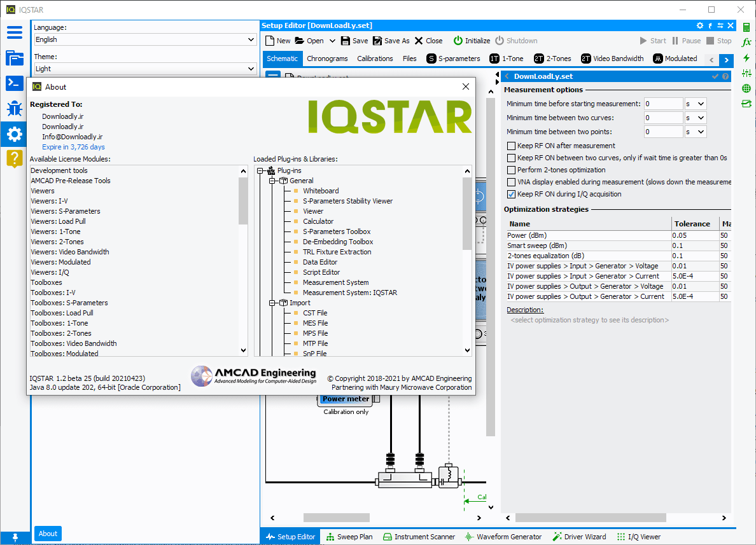Change unit for time between two points
The height and width of the screenshot is (545, 756).
click(x=696, y=132)
